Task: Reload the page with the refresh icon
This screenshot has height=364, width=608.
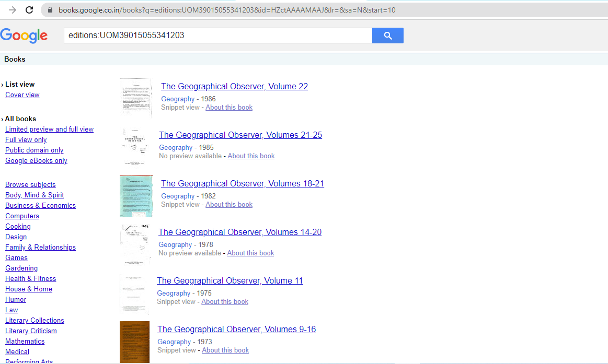Action: click(29, 10)
